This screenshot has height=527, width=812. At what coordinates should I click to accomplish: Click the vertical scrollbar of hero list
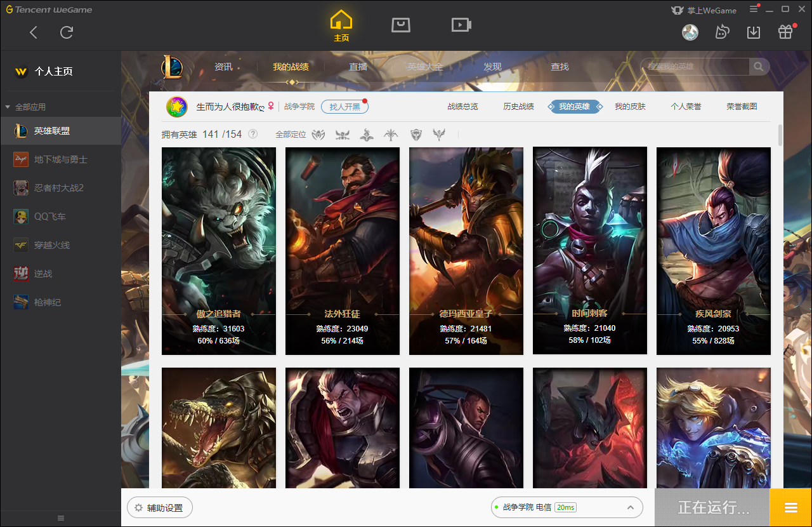coord(780,135)
